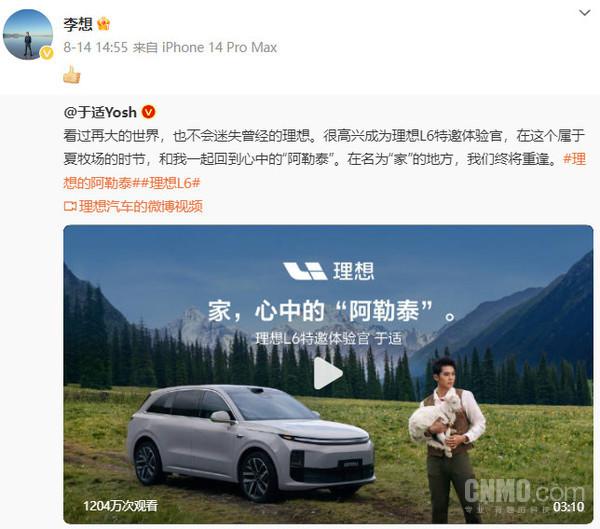Click the 理想 logo in the video
Screen dimensions: 600x529
tap(328, 271)
